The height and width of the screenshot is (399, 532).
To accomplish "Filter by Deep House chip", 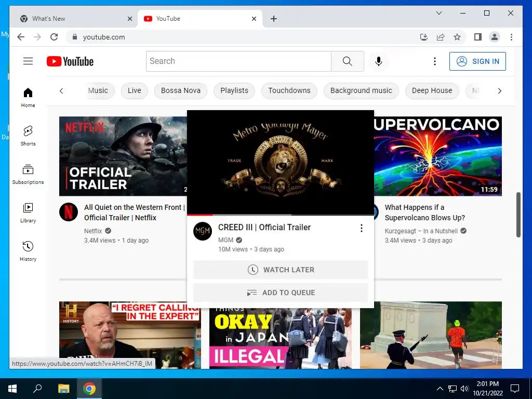I will click(x=432, y=90).
